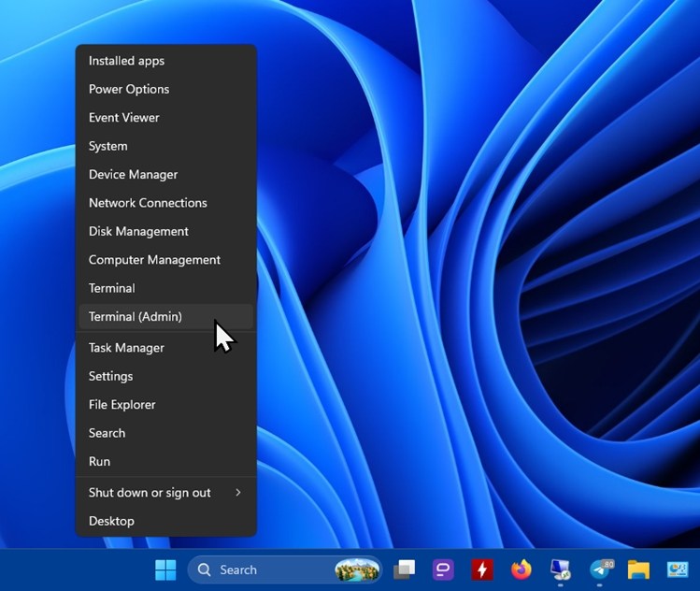The height and width of the screenshot is (591, 700).
Task: Open Settings from the menu
Action: tap(166, 376)
